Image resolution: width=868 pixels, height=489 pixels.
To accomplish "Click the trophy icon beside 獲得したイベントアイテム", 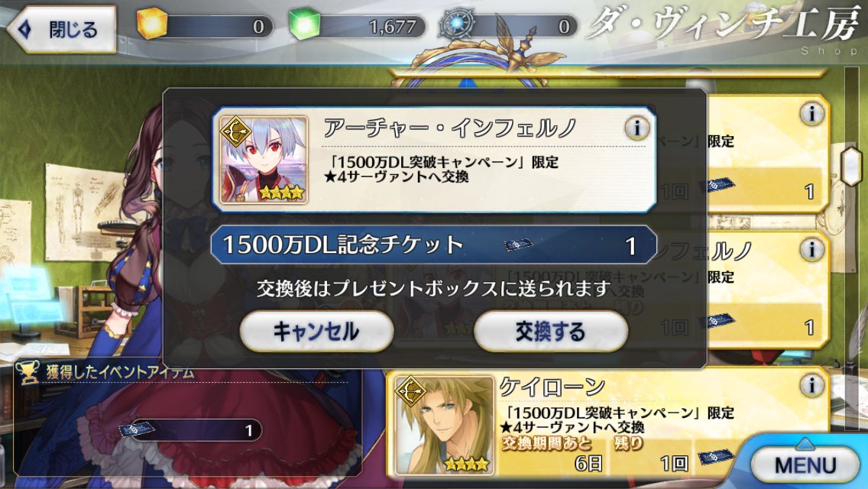I will 27,373.
